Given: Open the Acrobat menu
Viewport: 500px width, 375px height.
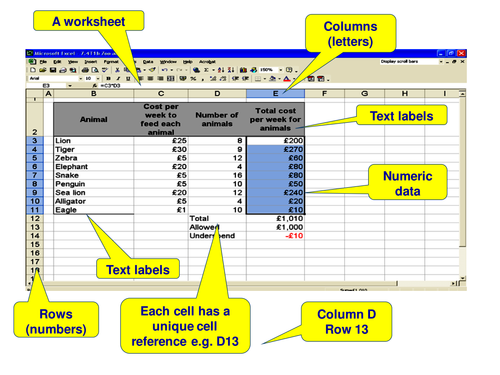Looking at the screenshot, I should [x=207, y=62].
